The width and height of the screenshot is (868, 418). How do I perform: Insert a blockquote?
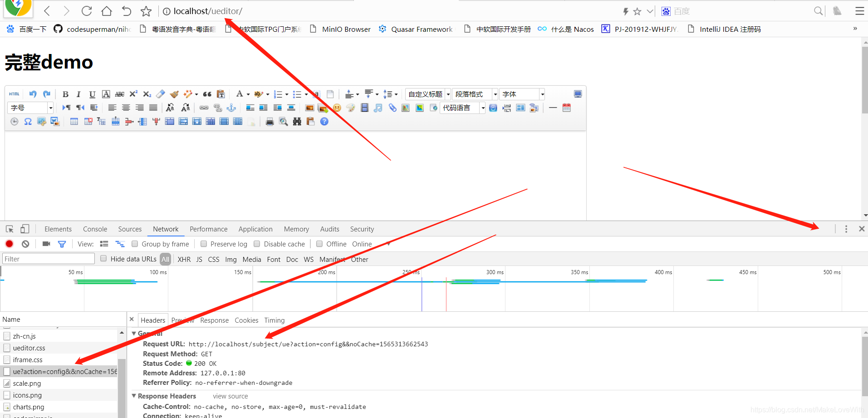click(x=207, y=94)
